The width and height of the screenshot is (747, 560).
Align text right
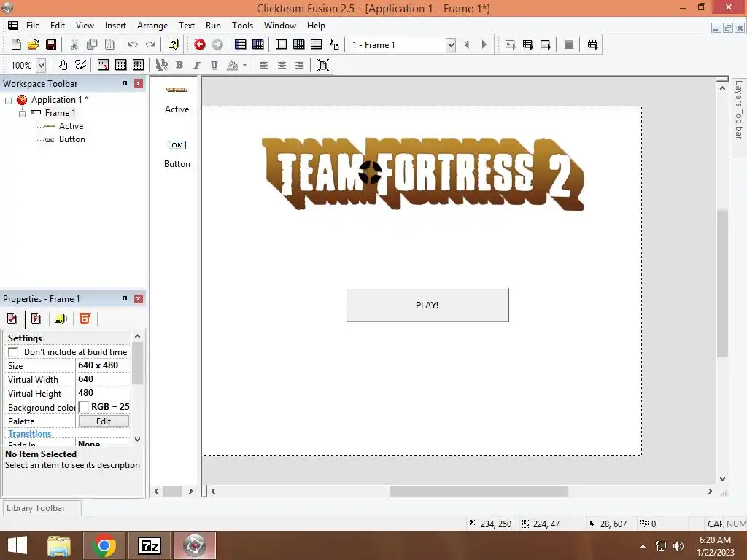click(300, 65)
